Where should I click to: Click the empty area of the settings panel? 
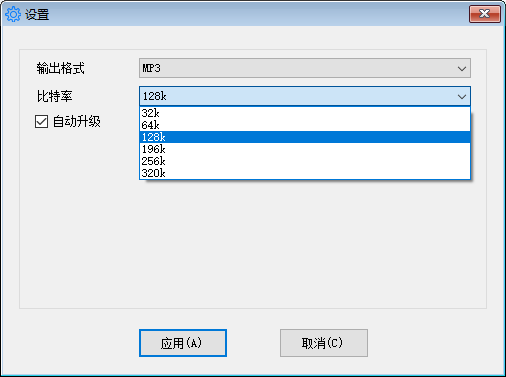[x=253, y=247]
